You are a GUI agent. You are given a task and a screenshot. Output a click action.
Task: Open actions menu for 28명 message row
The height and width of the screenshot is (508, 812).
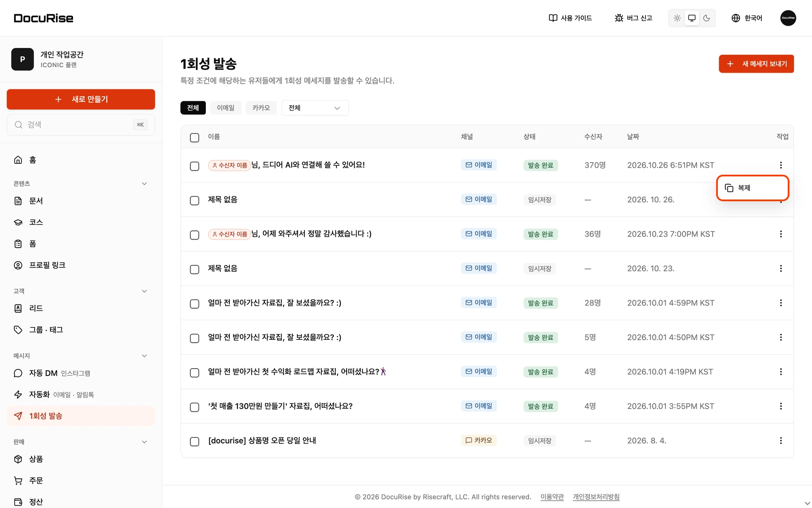781,303
